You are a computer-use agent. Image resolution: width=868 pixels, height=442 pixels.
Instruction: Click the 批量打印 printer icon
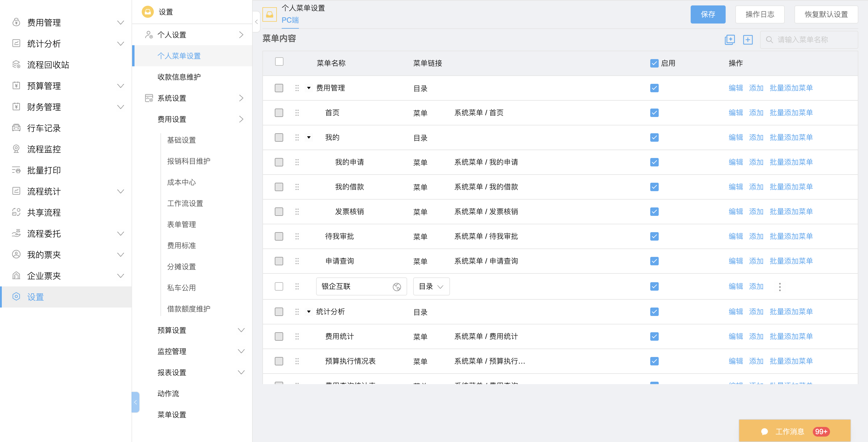click(16, 170)
